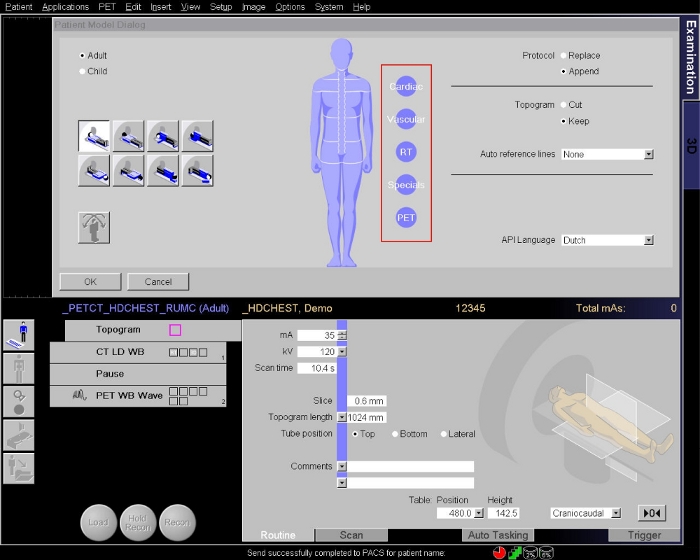The width and height of the screenshot is (700, 560).
Task: Open the Applications menu
Action: tap(66, 7)
